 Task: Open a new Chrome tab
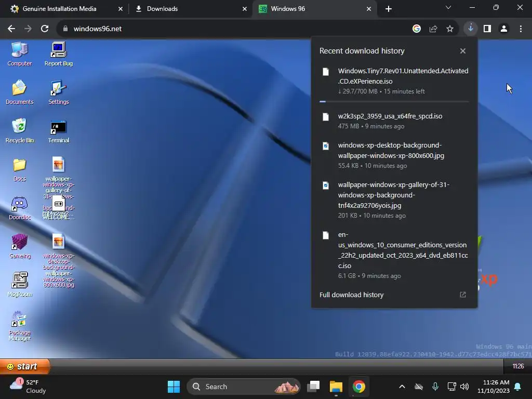pos(389,9)
